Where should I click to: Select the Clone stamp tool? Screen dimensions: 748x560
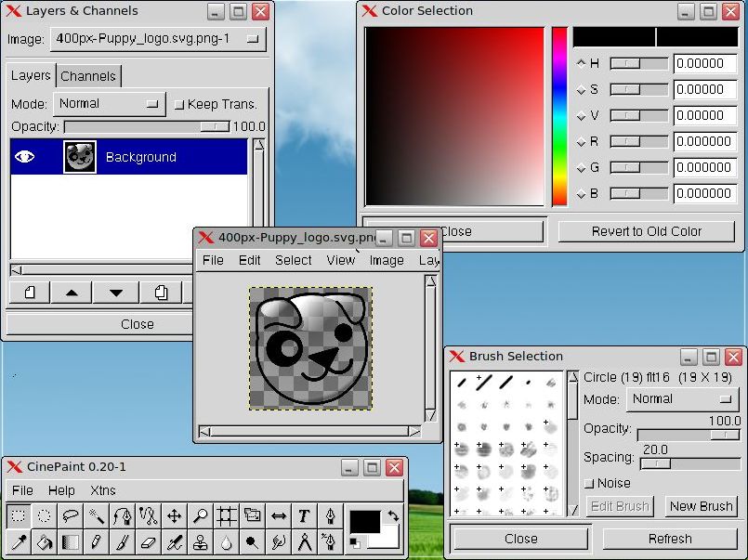[x=201, y=541]
